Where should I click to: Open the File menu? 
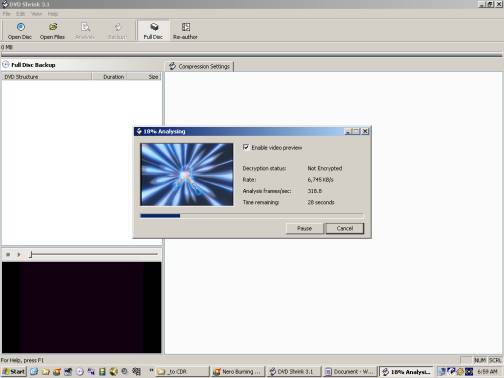[6, 14]
